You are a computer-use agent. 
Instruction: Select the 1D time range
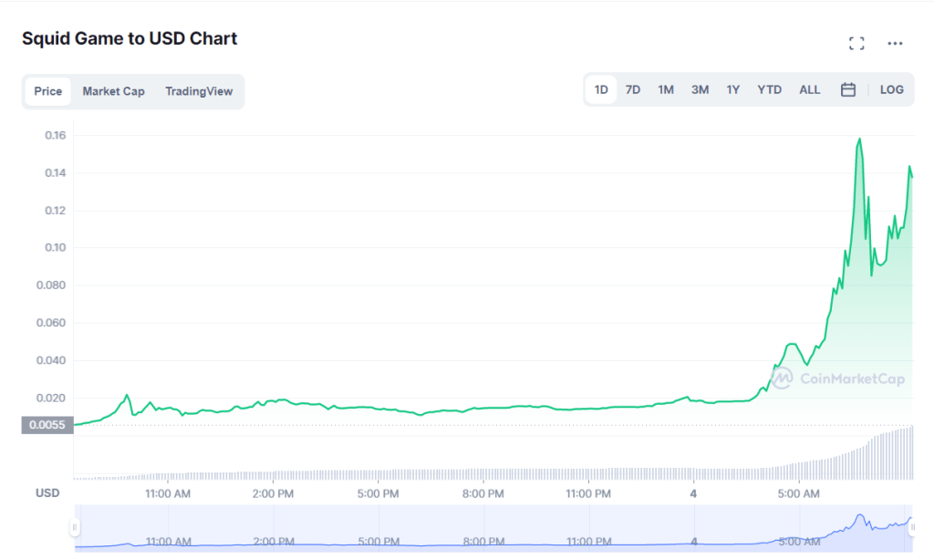601,90
